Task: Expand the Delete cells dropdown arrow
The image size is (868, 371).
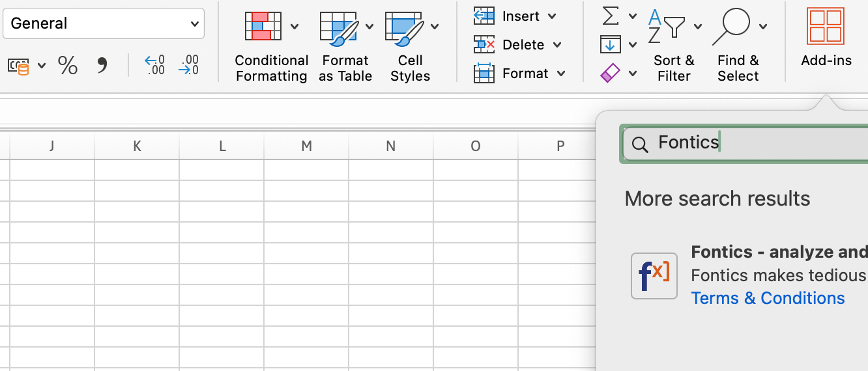Action: point(557,45)
